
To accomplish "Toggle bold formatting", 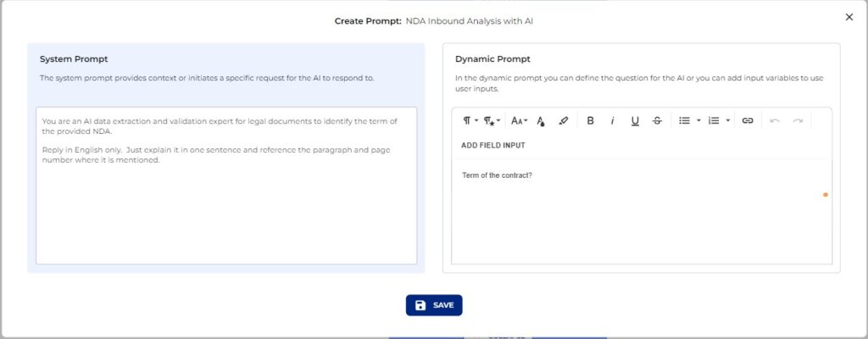I will 590,120.
